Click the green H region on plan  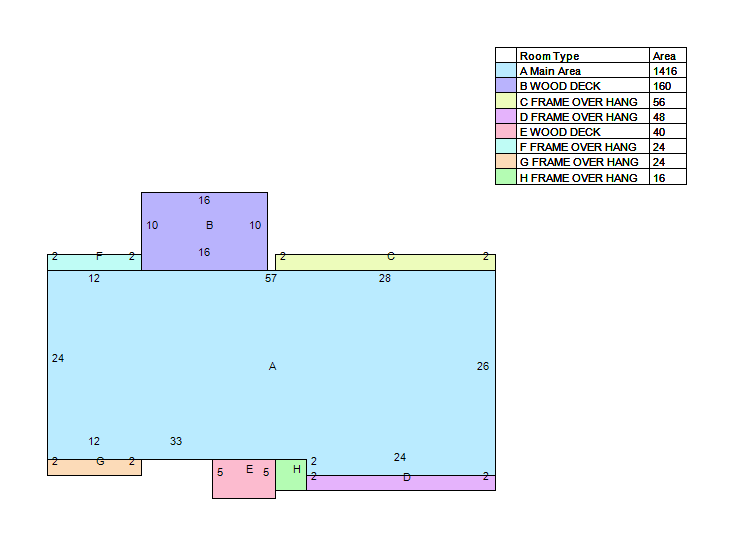click(x=296, y=469)
